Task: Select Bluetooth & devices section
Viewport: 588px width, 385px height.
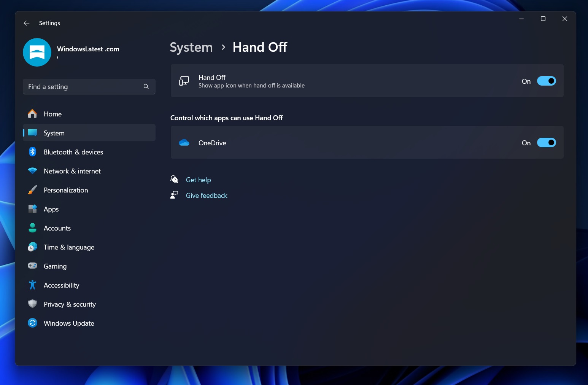Action: click(89, 152)
